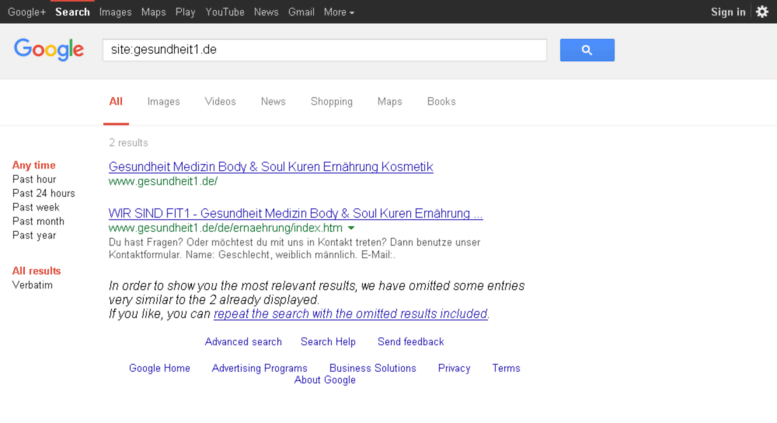Open the settings gear icon
The image size is (777, 423).
coord(762,12)
